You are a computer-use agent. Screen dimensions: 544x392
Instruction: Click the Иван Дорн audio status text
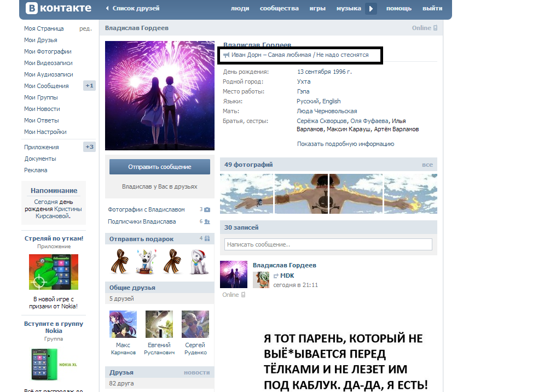(x=300, y=55)
